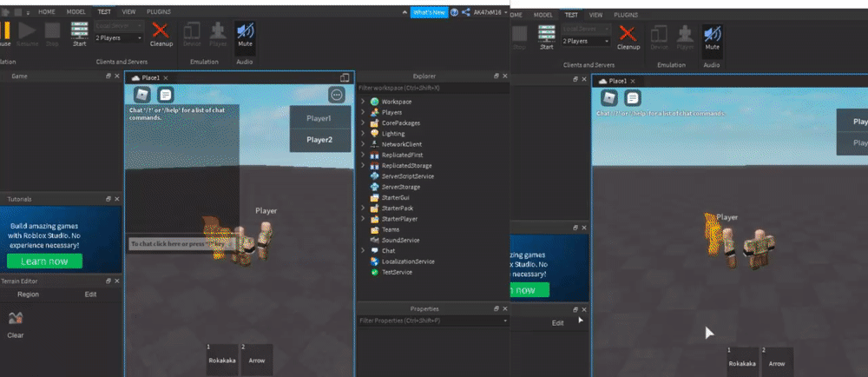Image resolution: width=868 pixels, height=377 pixels.
Task: Expand the Workspace node in Explorer
Action: pyautogui.click(x=363, y=102)
